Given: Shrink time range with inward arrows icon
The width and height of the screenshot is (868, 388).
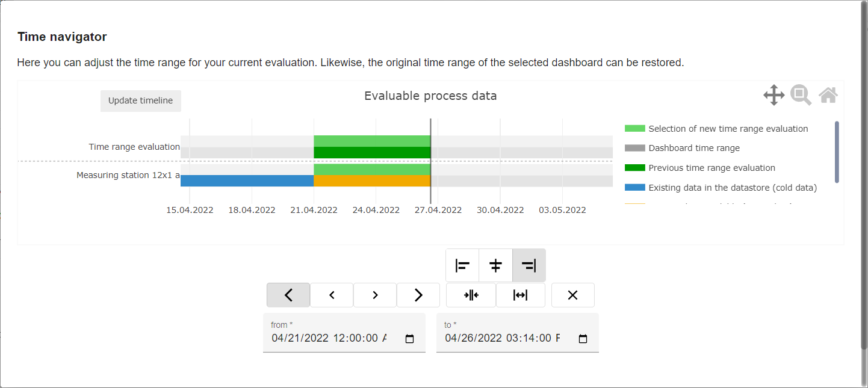Looking at the screenshot, I should pos(471,295).
